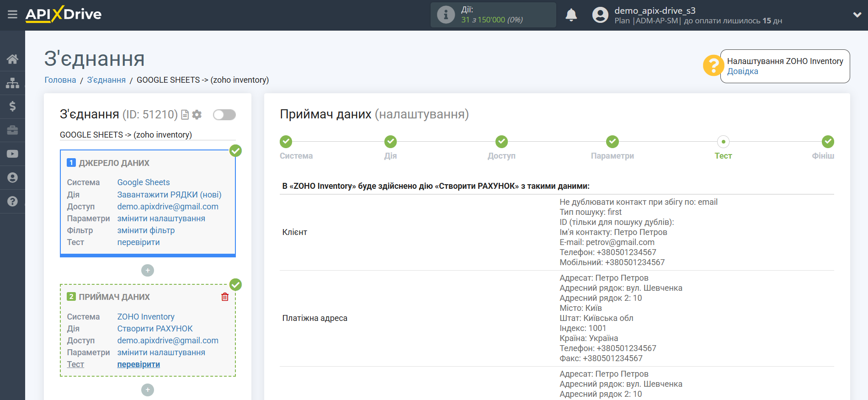This screenshot has height=400, width=868.
Task: Open Google Sheets system link
Action: (144, 182)
